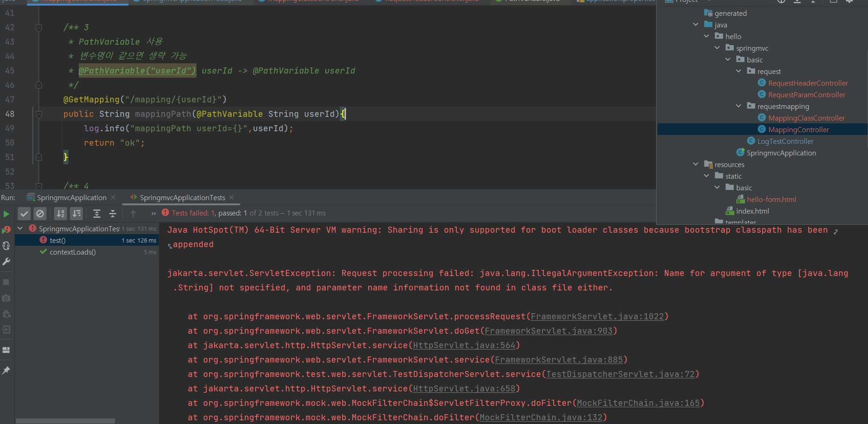The image size is (868, 424).
Task: Open LogTestController in Project tree
Action: [785, 141]
